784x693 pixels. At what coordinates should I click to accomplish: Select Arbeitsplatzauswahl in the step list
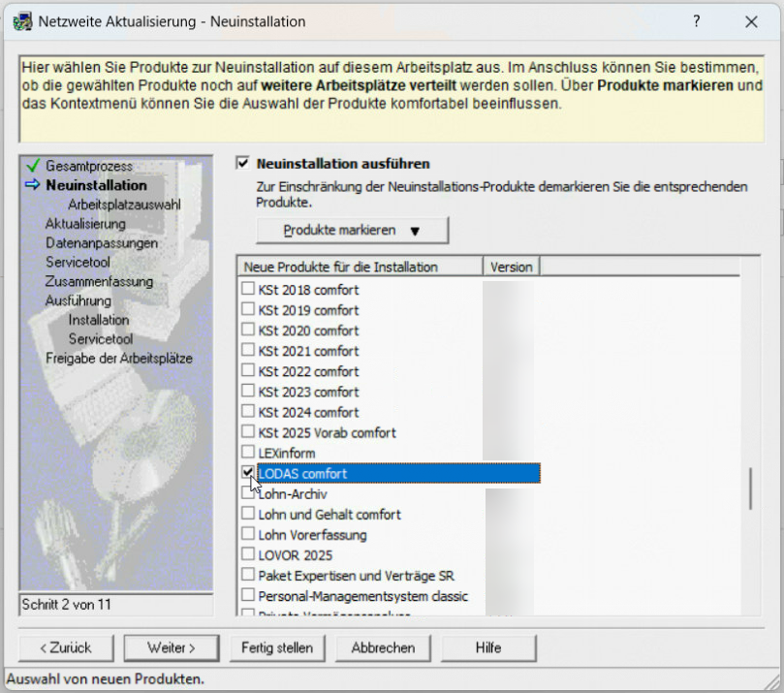click(x=124, y=205)
